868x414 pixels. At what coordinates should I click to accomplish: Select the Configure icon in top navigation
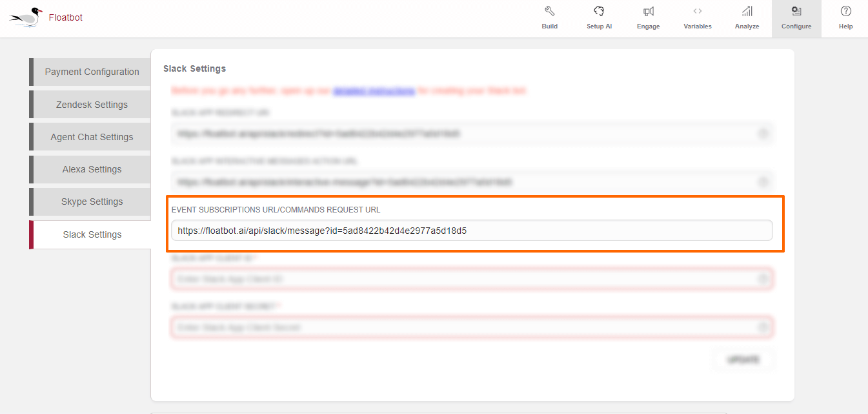point(796,12)
